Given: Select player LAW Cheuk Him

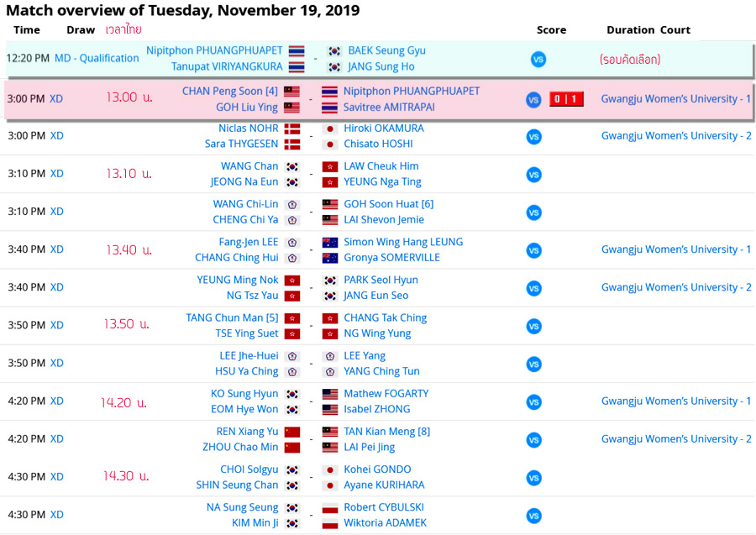Looking at the screenshot, I should tap(381, 166).
